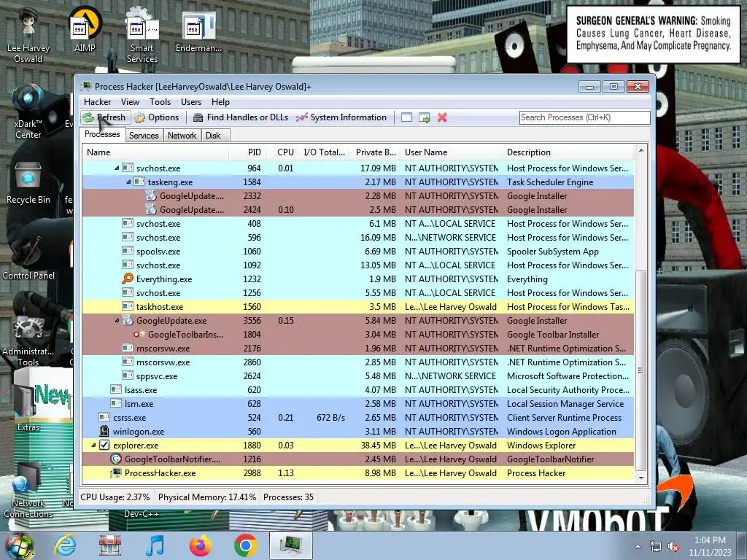Collapse the explorer.exe tree node

click(x=93, y=446)
